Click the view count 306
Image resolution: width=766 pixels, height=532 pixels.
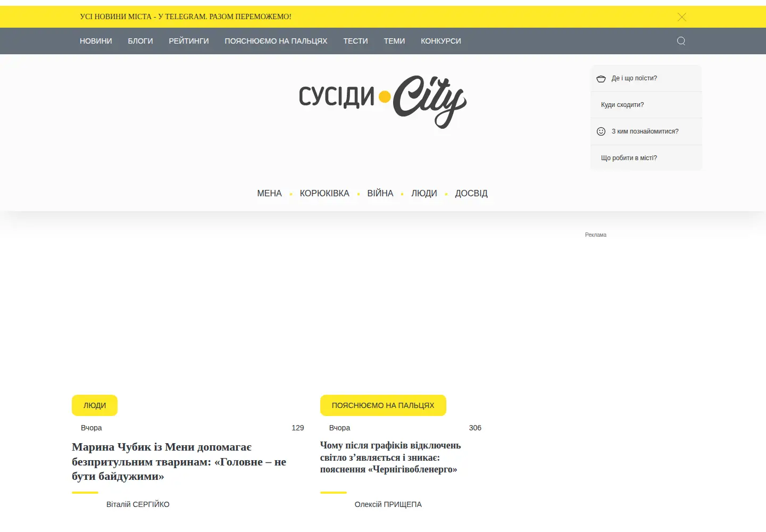click(x=475, y=428)
